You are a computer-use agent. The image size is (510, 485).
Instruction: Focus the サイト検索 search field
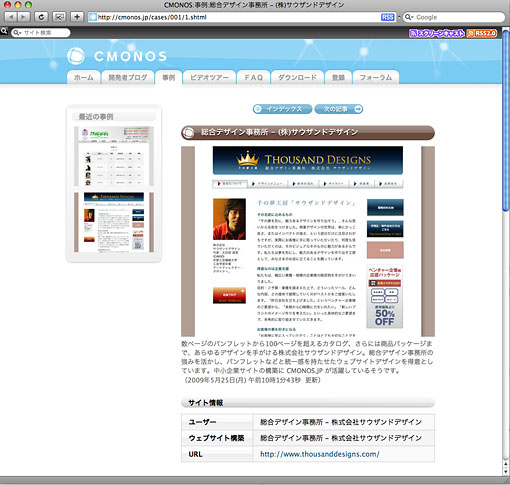[41, 33]
